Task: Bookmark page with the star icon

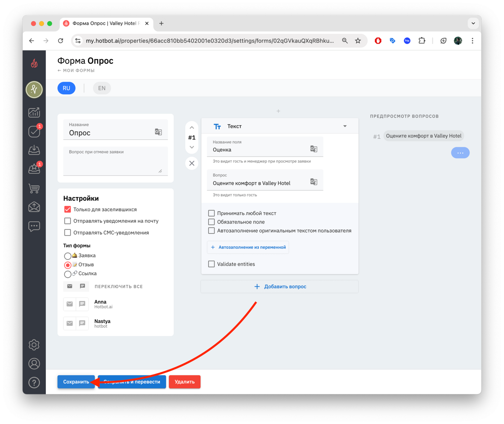Action: click(x=358, y=41)
